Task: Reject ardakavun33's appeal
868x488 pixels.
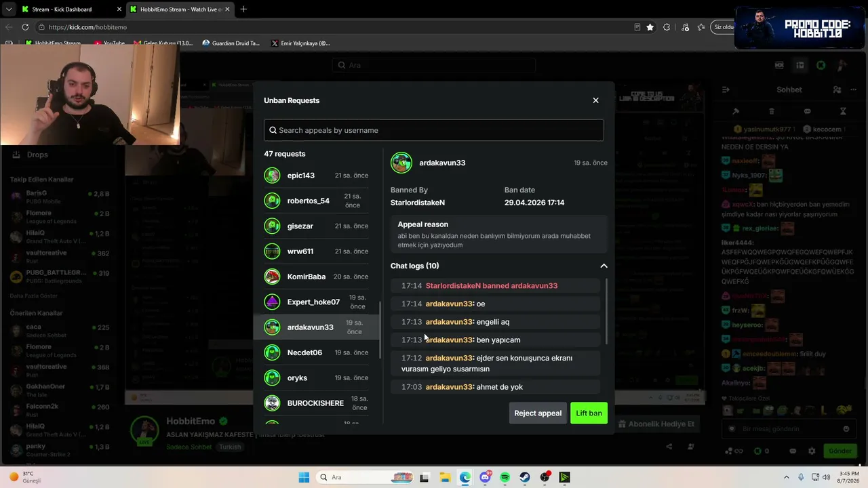Action: 538,413
